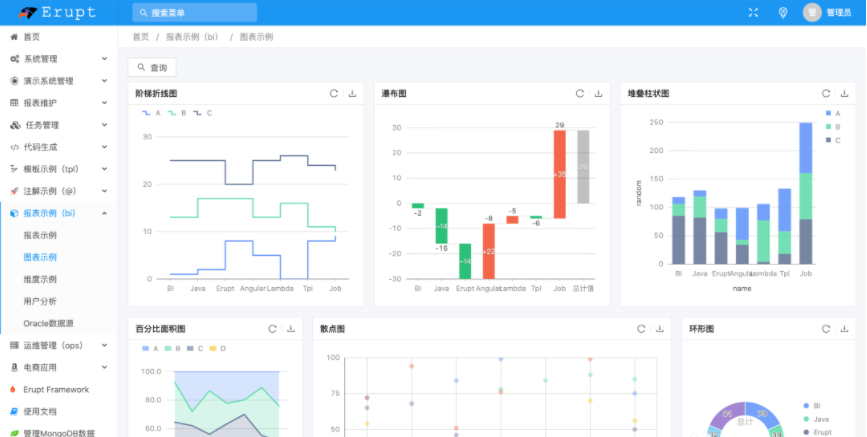Toggle series B in 堆叠柱状图 legend
This screenshot has height=437, width=867.
coord(833,127)
